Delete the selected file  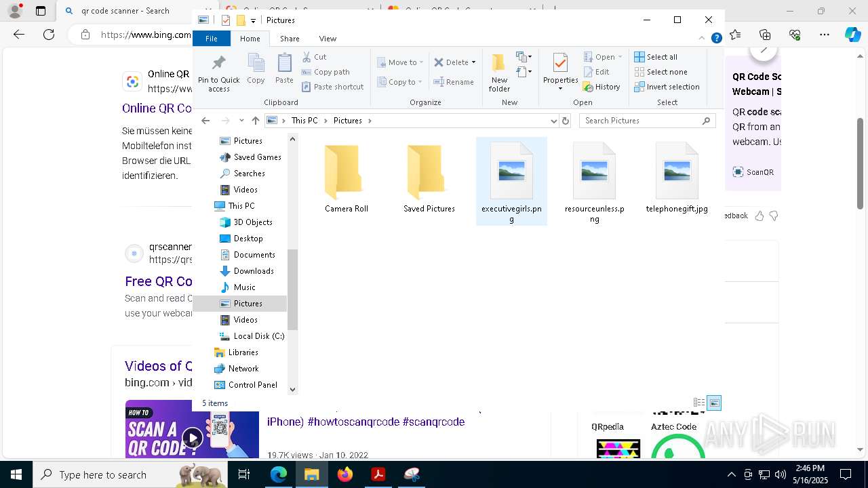(451, 62)
